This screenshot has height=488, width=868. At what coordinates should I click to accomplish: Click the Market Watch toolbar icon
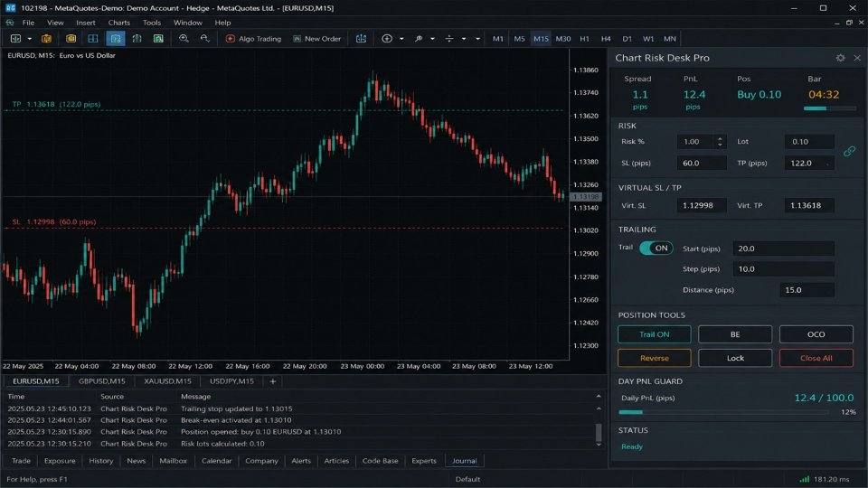point(71,39)
